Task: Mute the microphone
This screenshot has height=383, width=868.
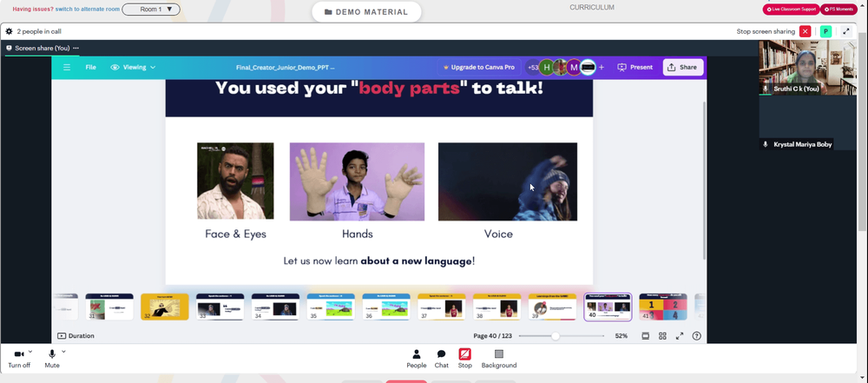Action: 52,359
